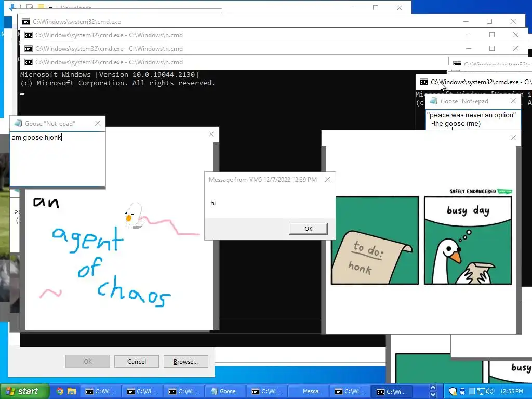The image size is (532, 399).
Task: Select the active highlighted C:\Wi... taskbar button
Action: tap(391, 392)
